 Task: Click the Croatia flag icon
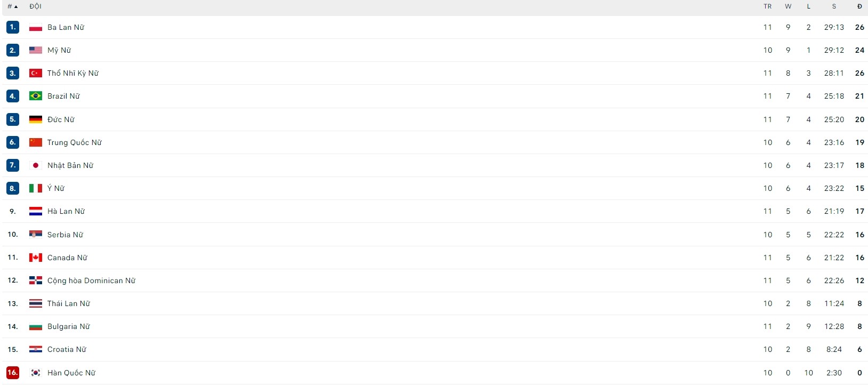click(x=36, y=349)
